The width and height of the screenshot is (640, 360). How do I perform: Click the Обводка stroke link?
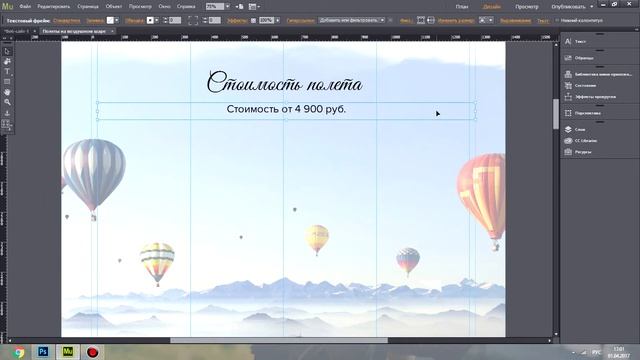[134, 20]
